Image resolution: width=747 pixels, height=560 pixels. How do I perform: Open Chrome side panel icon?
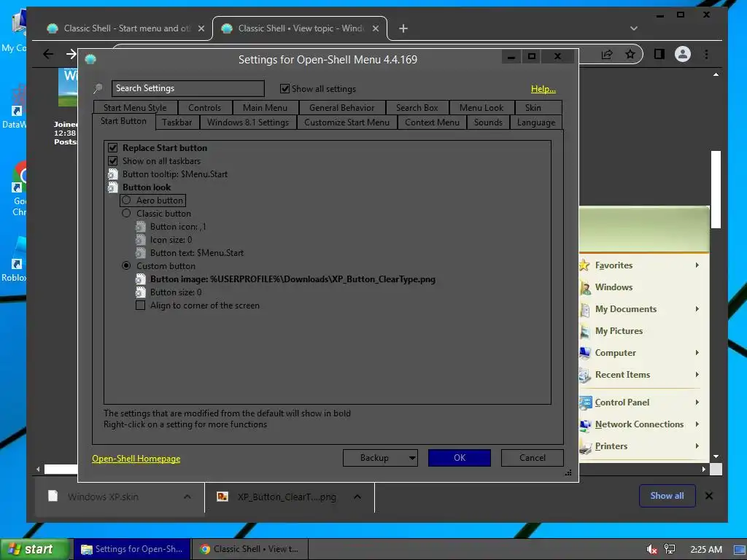pos(659,54)
